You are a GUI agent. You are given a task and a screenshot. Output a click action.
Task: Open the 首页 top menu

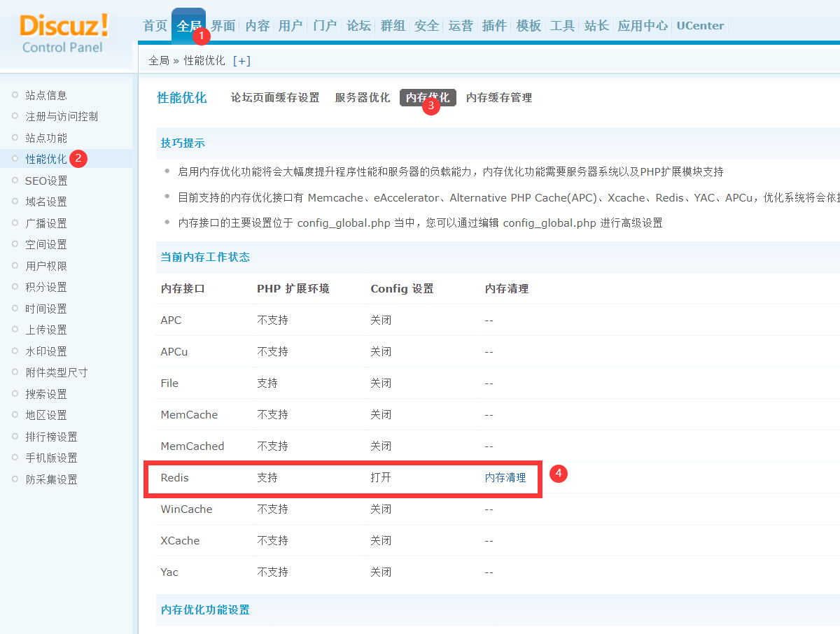pos(155,26)
